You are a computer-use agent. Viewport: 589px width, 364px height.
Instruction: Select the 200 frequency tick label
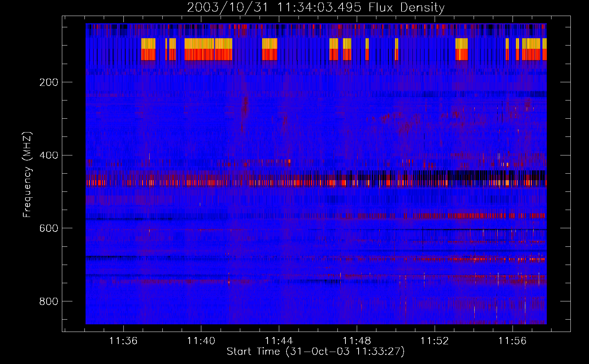point(49,82)
